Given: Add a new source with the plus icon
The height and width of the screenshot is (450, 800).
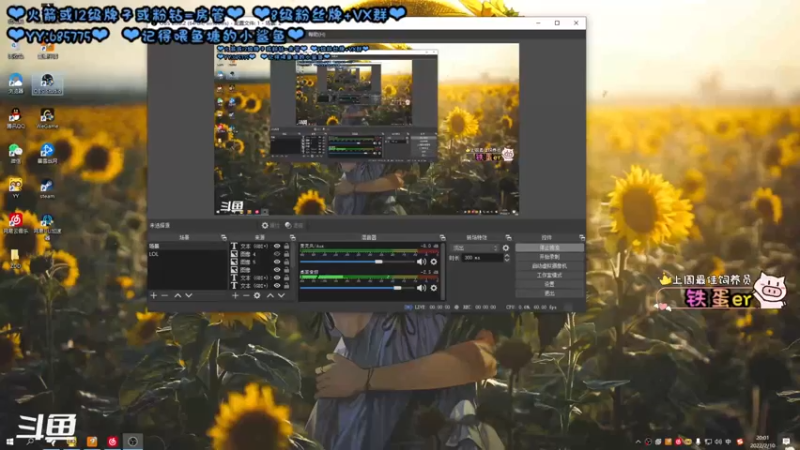Looking at the screenshot, I should [235, 295].
